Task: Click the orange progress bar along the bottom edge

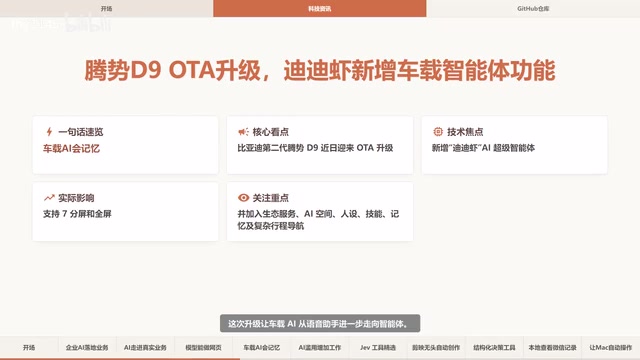Action: click(120, 359)
